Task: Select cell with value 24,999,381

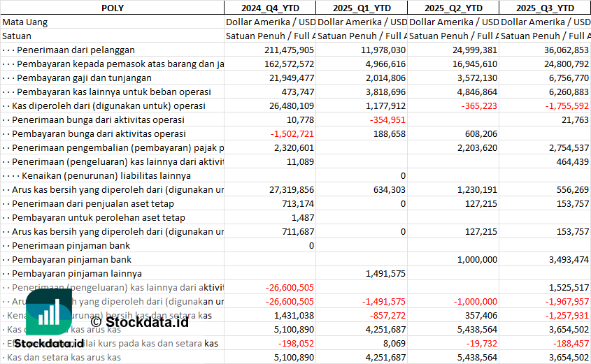Action: (x=453, y=50)
